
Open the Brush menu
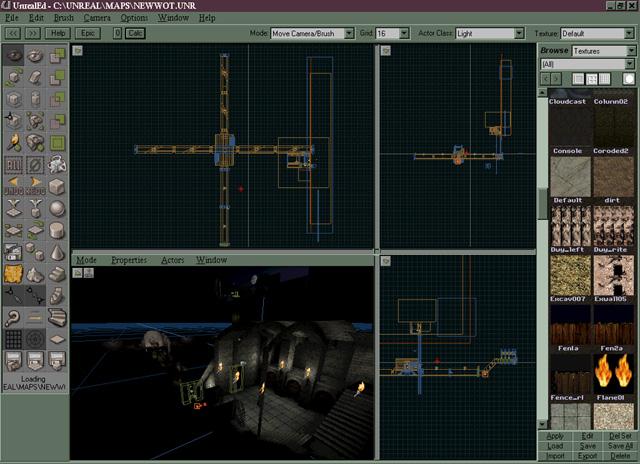[x=63, y=18]
